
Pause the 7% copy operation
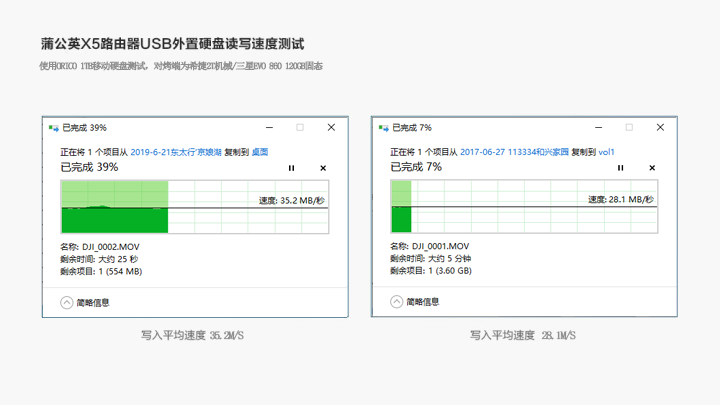(x=620, y=168)
